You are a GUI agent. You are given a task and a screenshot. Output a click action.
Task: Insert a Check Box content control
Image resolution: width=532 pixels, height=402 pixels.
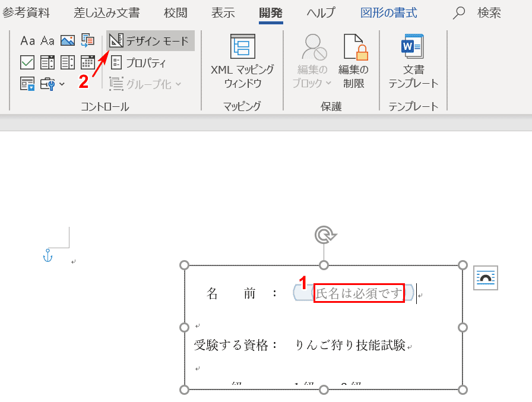[x=27, y=62]
